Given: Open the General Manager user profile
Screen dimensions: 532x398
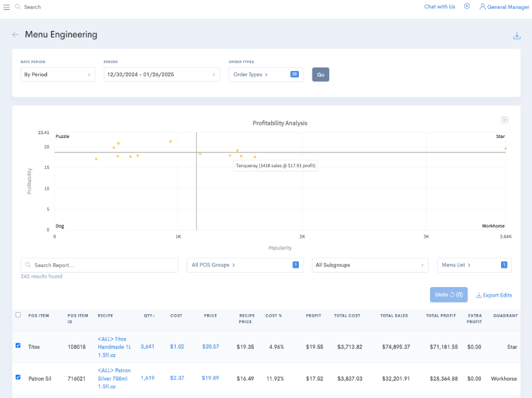Looking at the screenshot, I should [504, 7].
